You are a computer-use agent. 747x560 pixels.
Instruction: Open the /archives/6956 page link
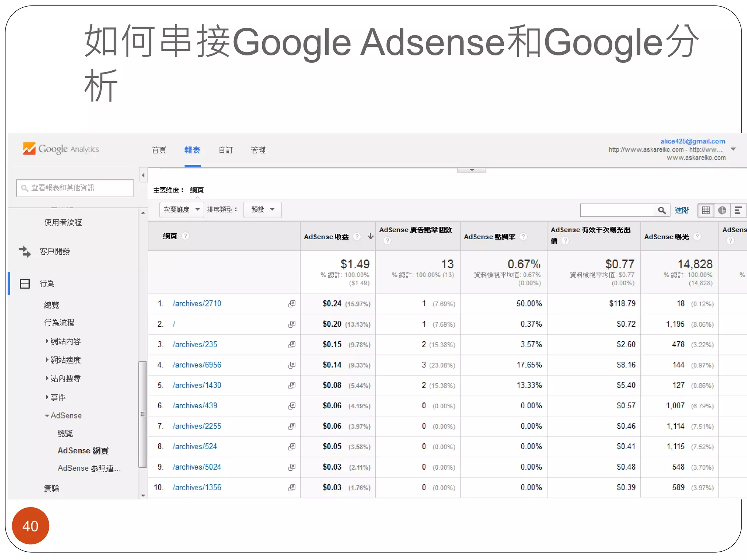pos(197,365)
